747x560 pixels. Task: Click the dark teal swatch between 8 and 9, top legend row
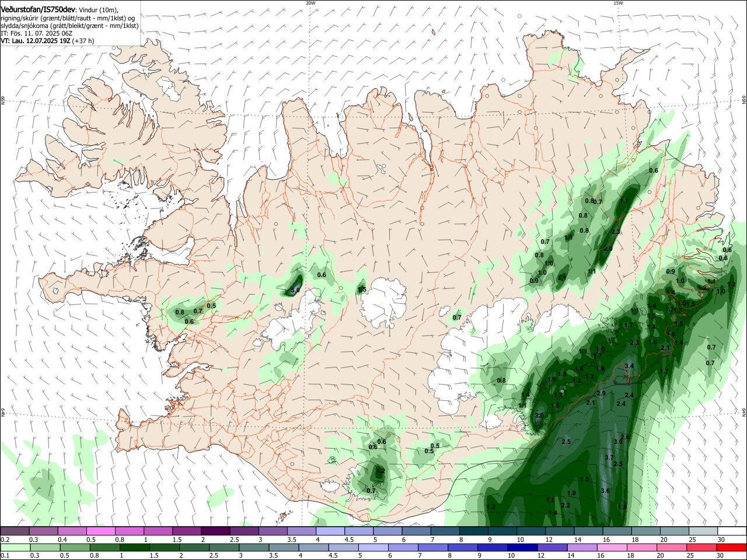point(473,531)
